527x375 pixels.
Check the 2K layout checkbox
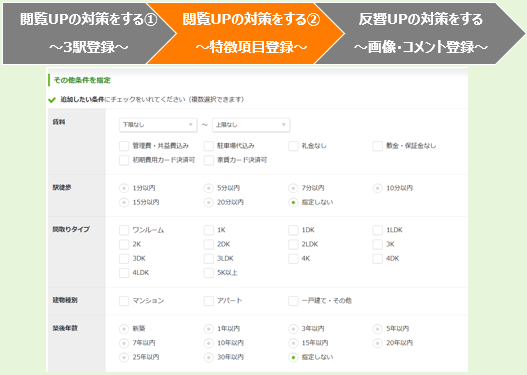pyautogui.click(x=124, y=244)
